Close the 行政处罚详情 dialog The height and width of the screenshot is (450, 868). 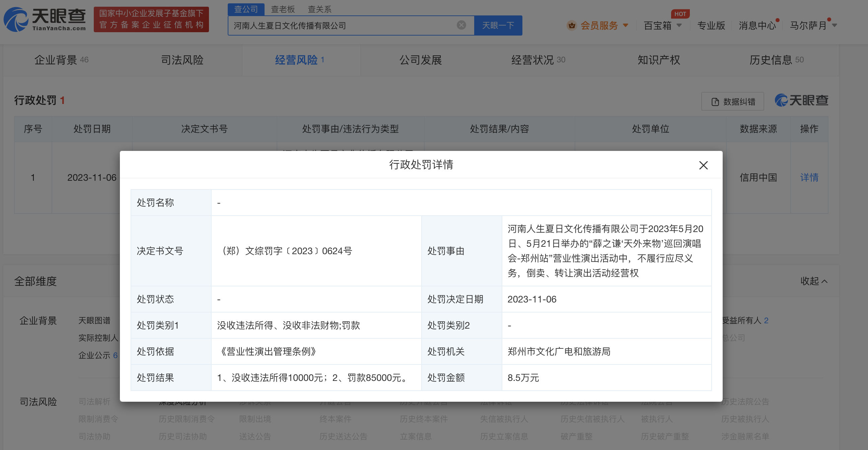click(x=703, y=165)
